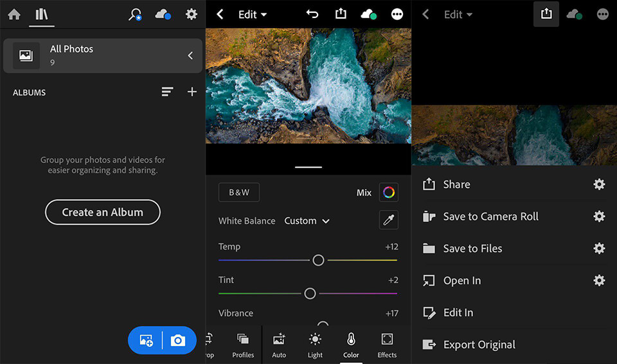Expand the White Balance Custom dropdown
Image resolution: width=617 pixels, height=364 pixels.
tap(307, 220)
